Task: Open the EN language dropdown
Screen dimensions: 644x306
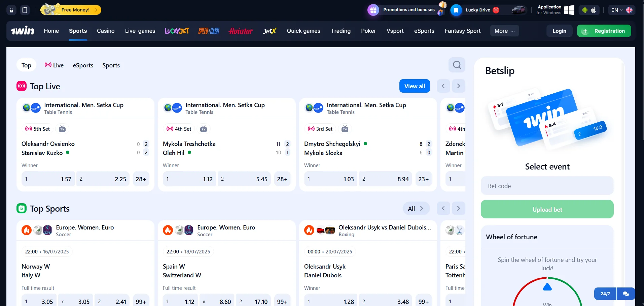Action: click(x=622, y=10)
